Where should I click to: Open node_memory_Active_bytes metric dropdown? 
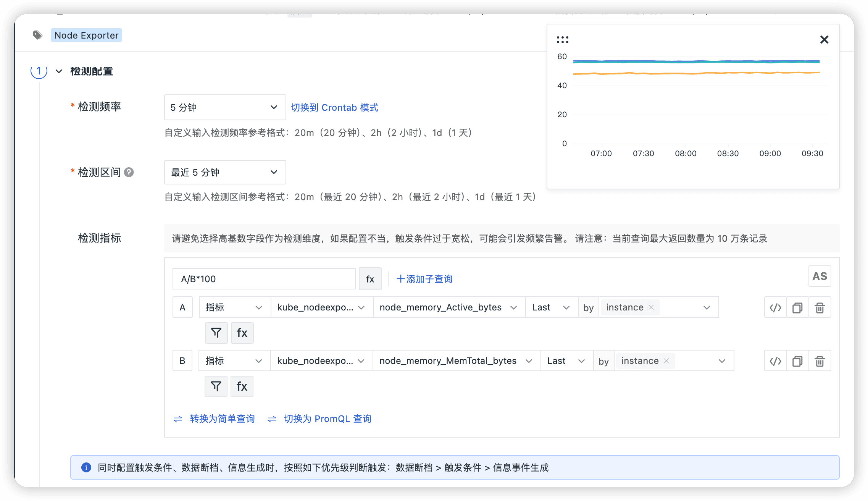449,307
